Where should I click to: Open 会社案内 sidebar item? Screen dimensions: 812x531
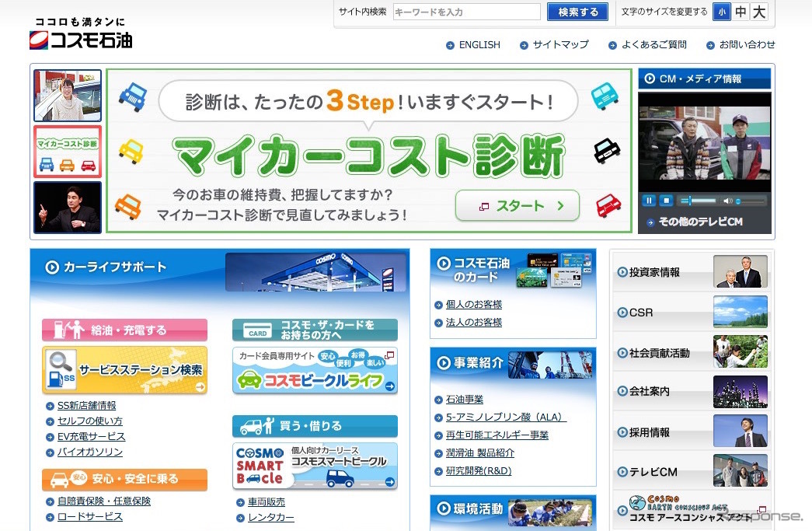click(x=692, y=392)
